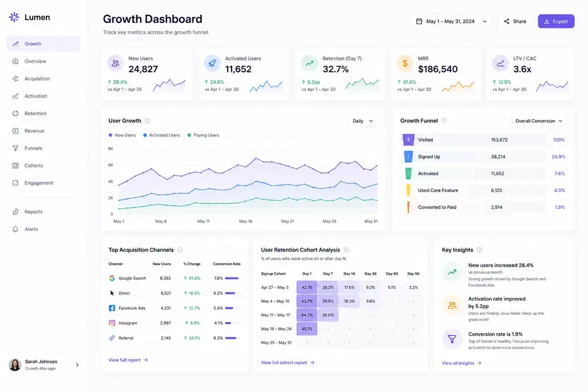
Task: Click the Alerts bell icon in sidebar
Action: tap(15, 229)
